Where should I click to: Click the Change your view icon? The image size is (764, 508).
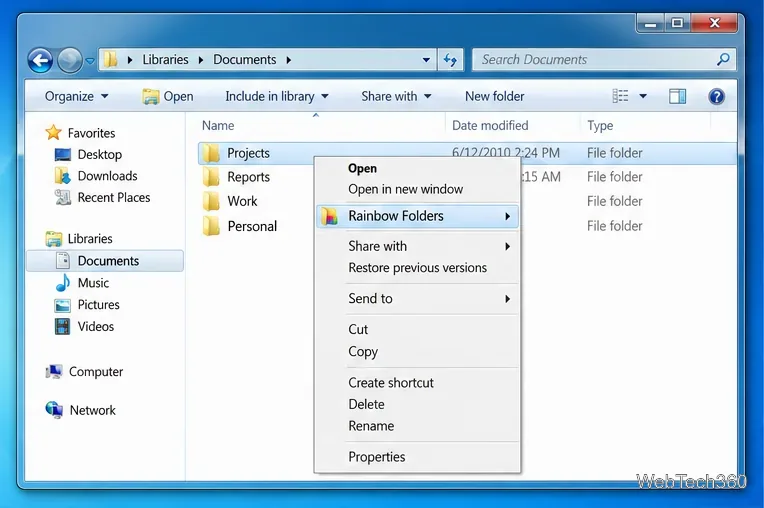(x=620, y=96)
